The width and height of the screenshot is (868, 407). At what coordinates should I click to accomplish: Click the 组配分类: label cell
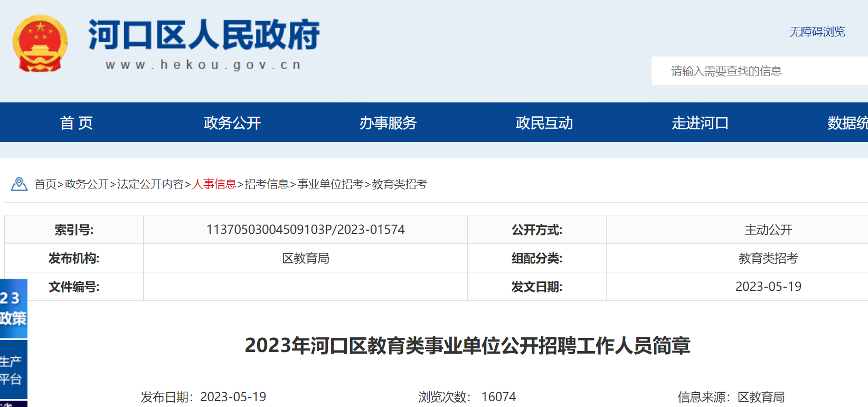pyautogui.click(x=537, y=258)
